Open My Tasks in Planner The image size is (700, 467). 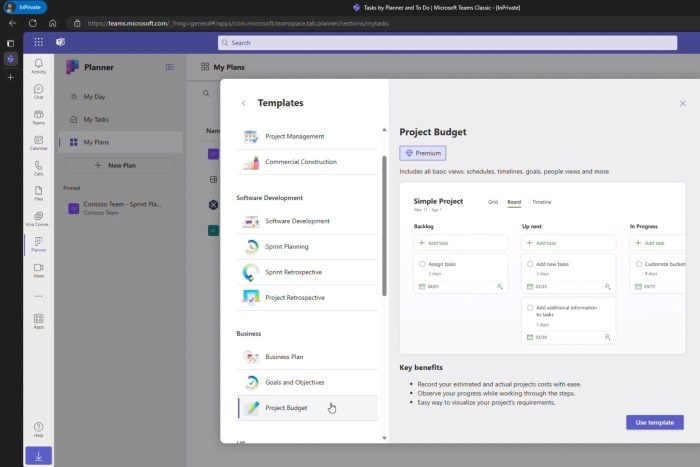pyautogui.click(x=120, y=119)
